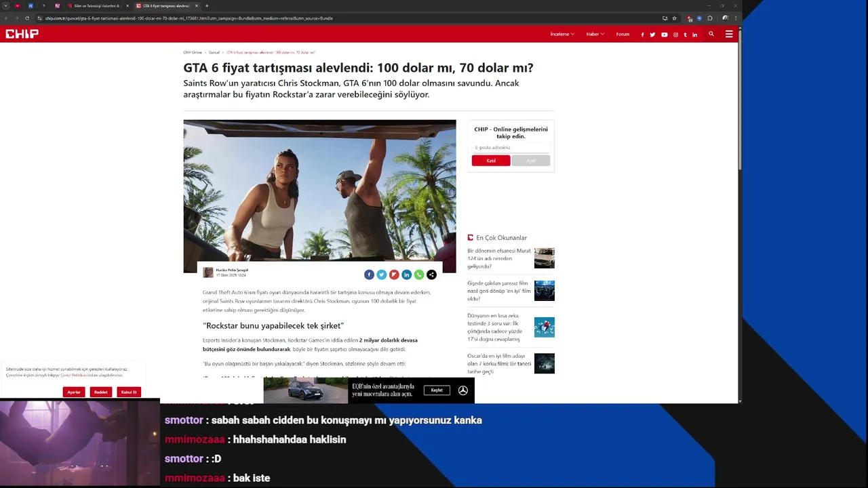The height and width of the screenshot is (488, 868).
Task: Click Keşfet button on Mercedes ad
Action: [x=437, y=390]
